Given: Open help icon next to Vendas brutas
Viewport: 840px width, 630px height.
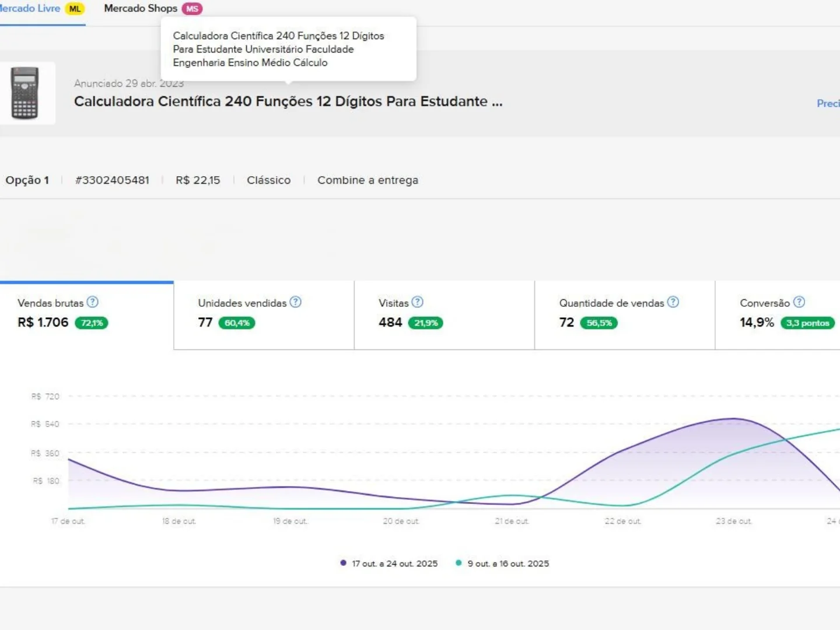Looking at the screenshot, I should (93, 302).
